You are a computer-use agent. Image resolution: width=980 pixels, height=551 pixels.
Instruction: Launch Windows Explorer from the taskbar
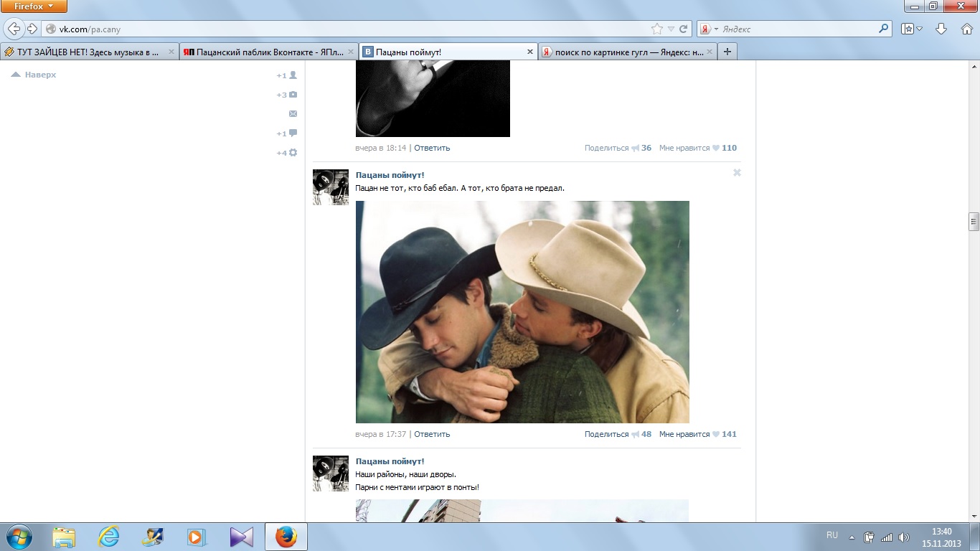point(64,537)
